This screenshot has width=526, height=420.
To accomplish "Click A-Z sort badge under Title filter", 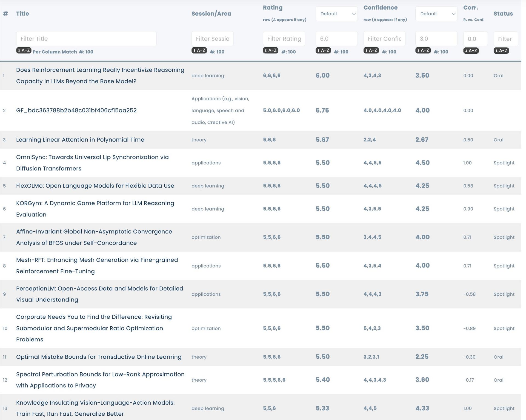I will (24, 50).
